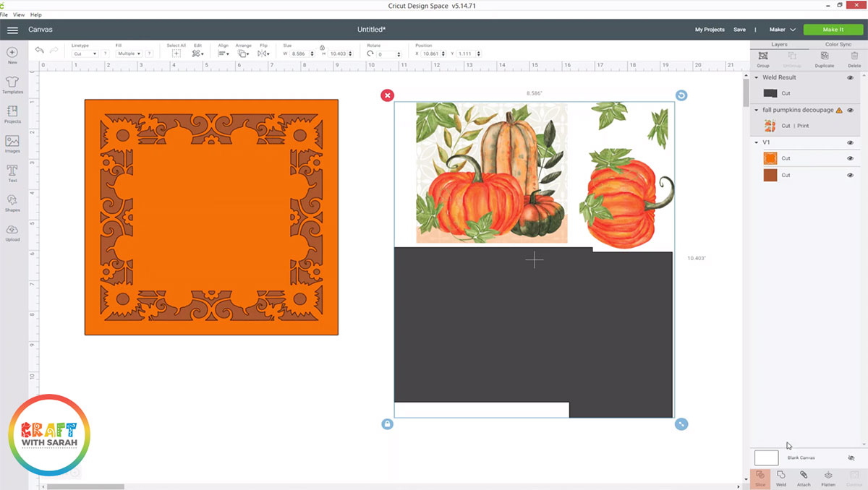The height and width of the screenshot is (490, 868).
Task: Select the Text tool
Action: pos(12,173)
